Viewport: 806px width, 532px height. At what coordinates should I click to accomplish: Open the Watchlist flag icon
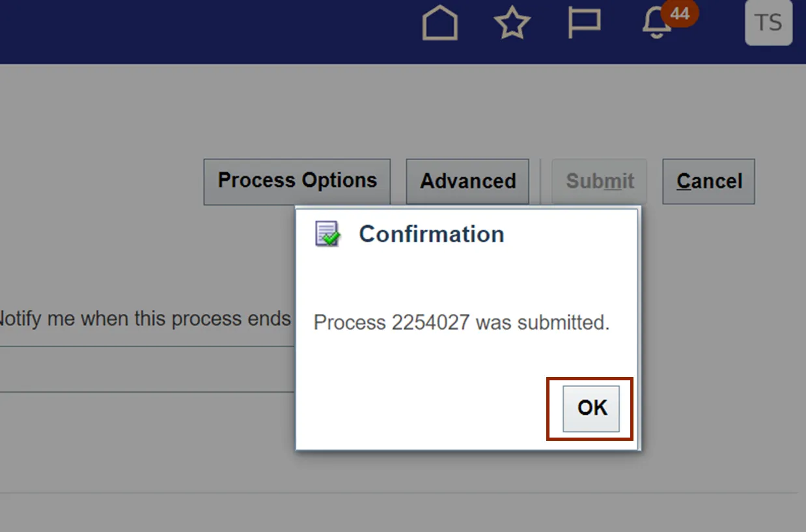tap(584, 24)
